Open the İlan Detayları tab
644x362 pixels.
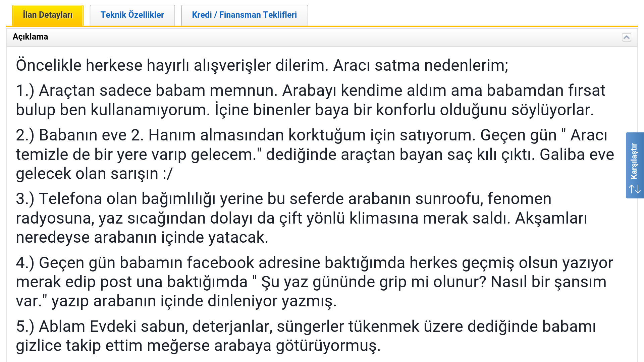tap(48, 15)
